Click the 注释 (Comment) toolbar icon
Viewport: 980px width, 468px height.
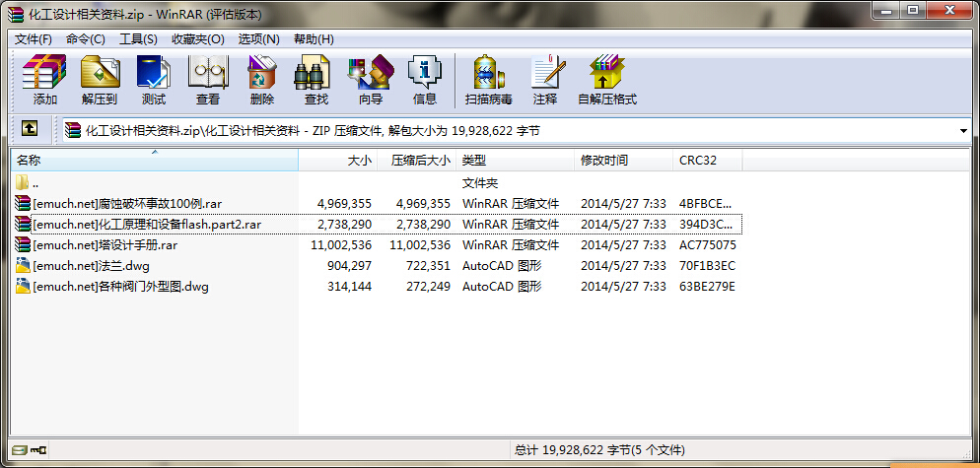pos(547,73)
